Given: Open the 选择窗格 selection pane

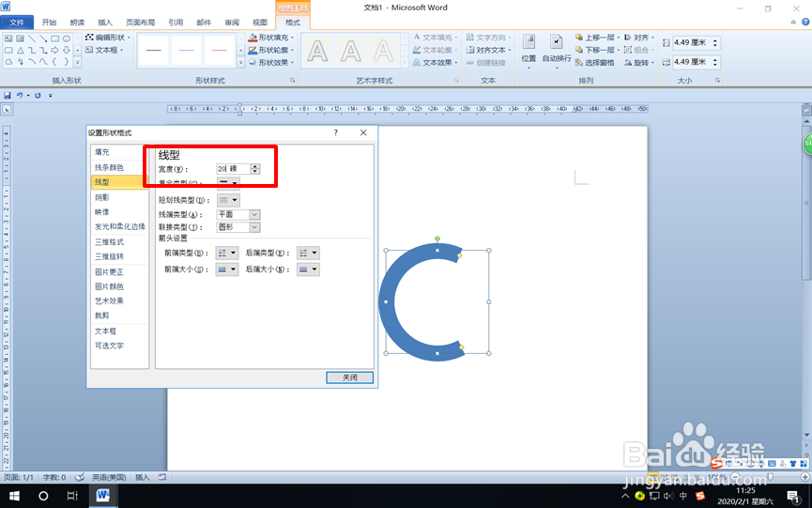Looking at the screenshot, I should (595, 62).
